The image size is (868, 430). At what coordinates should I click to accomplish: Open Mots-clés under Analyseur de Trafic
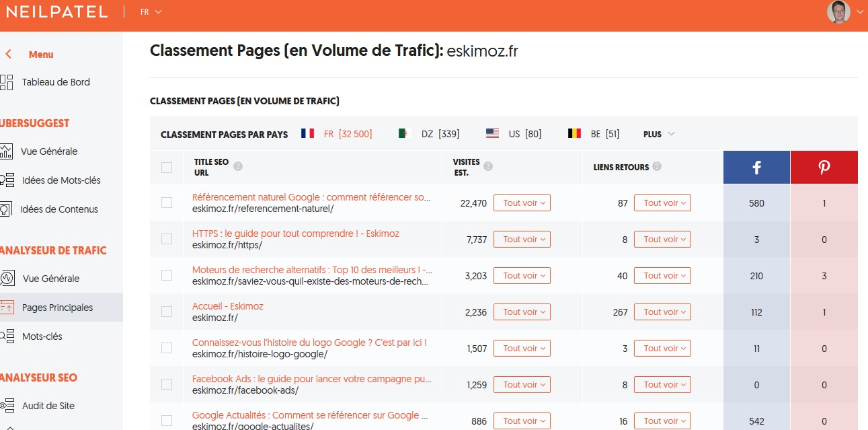pos(42,336)
